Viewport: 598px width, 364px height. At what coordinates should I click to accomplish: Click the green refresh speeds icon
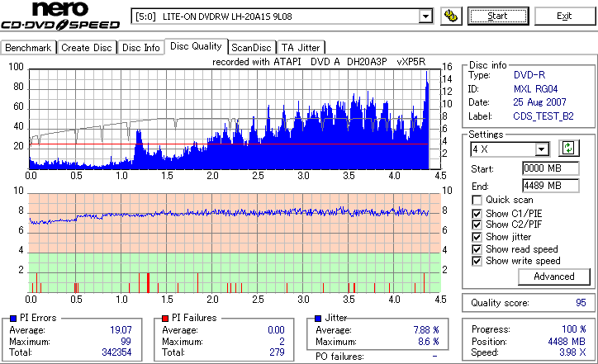(568, 148)
